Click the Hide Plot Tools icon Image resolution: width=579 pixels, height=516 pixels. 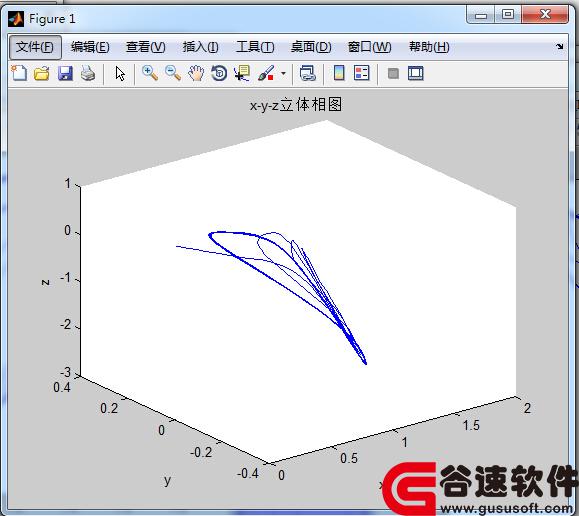393,73
